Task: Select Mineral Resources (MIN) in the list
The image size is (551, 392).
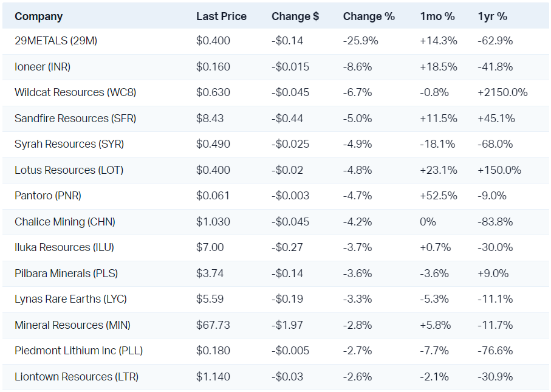Action: coord(72,325)
